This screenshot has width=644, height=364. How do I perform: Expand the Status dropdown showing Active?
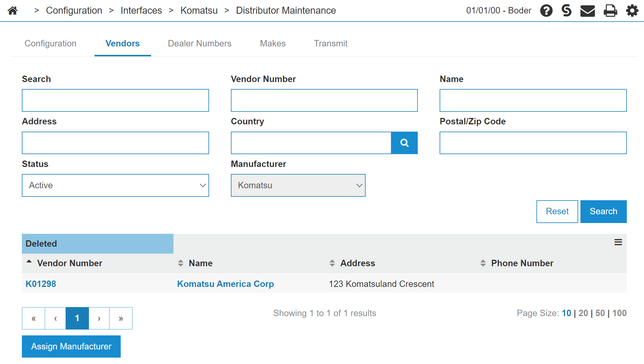(x=115, y=185)
